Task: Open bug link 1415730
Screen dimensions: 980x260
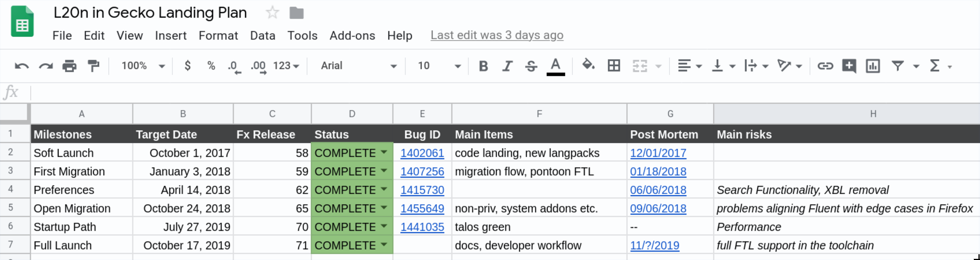Action: tap(422, 190)
